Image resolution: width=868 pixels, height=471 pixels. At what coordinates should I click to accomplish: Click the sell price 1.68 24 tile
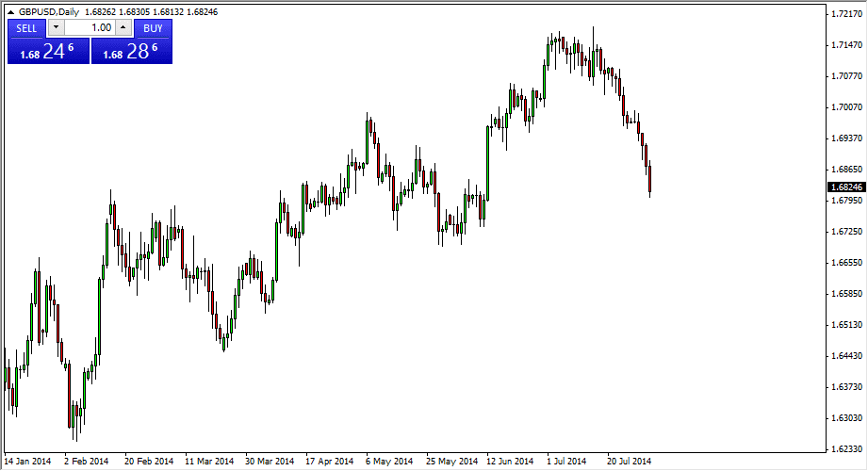48,53
